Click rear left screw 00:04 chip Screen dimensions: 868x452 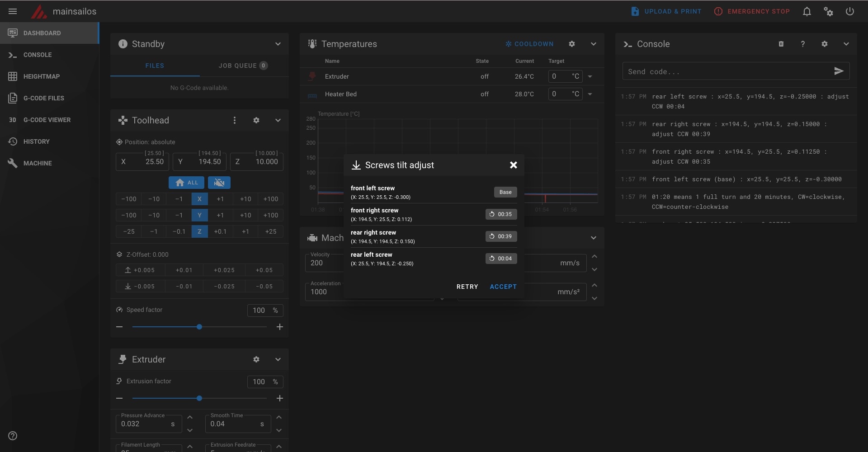501,259
